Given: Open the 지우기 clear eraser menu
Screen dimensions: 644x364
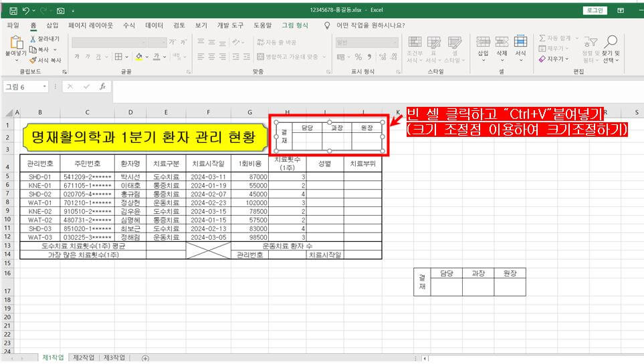Looking at the screenshot, I should point(554,59).
